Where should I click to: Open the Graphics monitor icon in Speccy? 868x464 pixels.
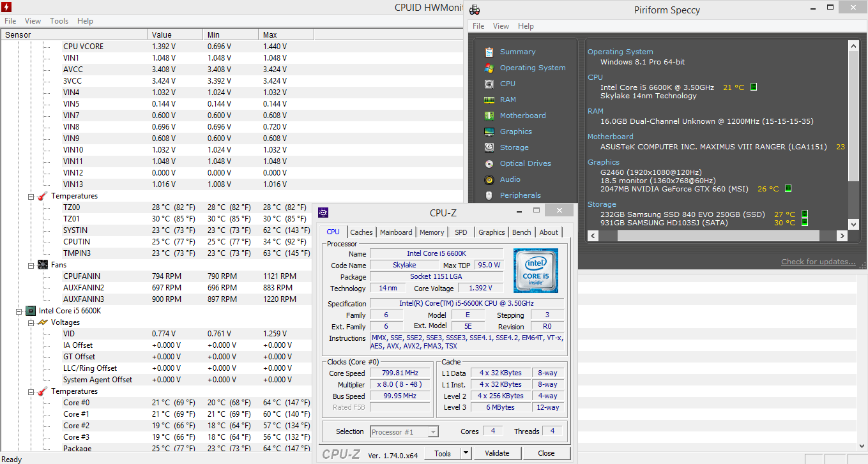[489, 131]
